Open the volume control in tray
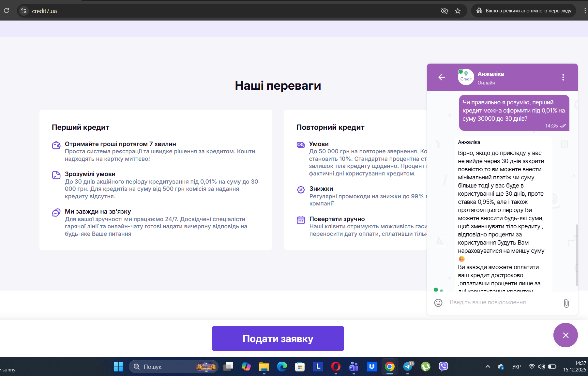The image size is (588, 376). [x=541, y=367]
